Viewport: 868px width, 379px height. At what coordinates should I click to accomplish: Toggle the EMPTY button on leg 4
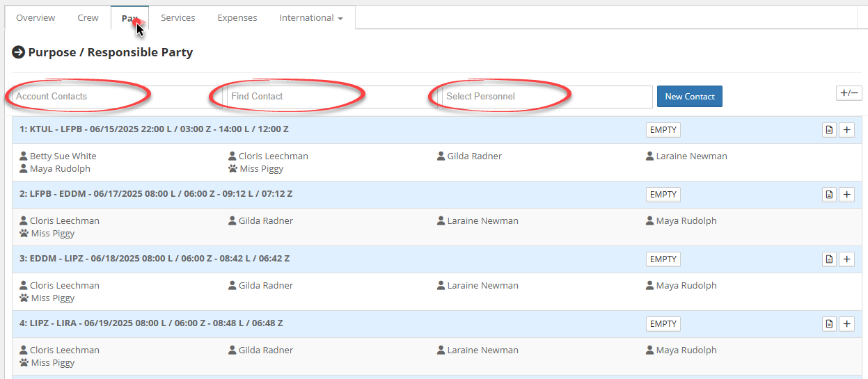coord(663,324)
